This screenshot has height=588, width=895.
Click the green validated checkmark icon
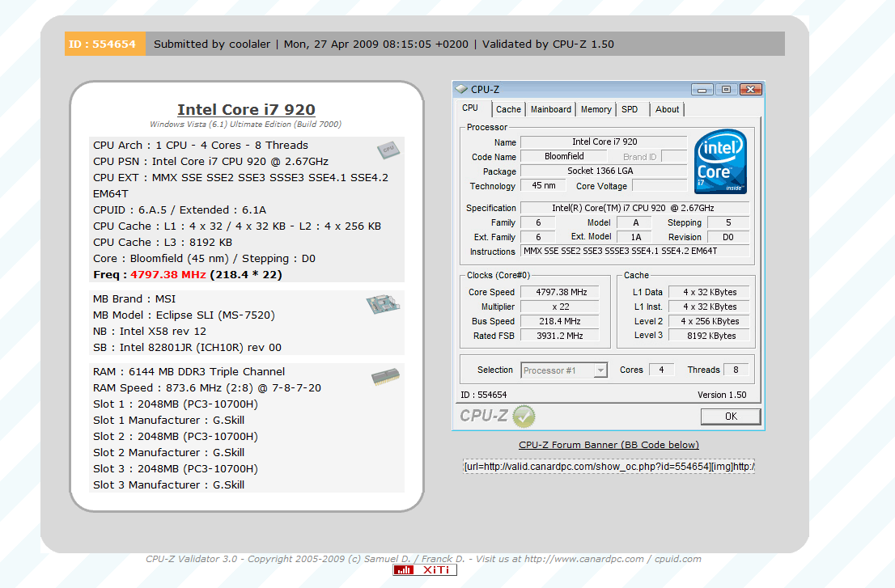pyautogui.click(x=524, y=417)
